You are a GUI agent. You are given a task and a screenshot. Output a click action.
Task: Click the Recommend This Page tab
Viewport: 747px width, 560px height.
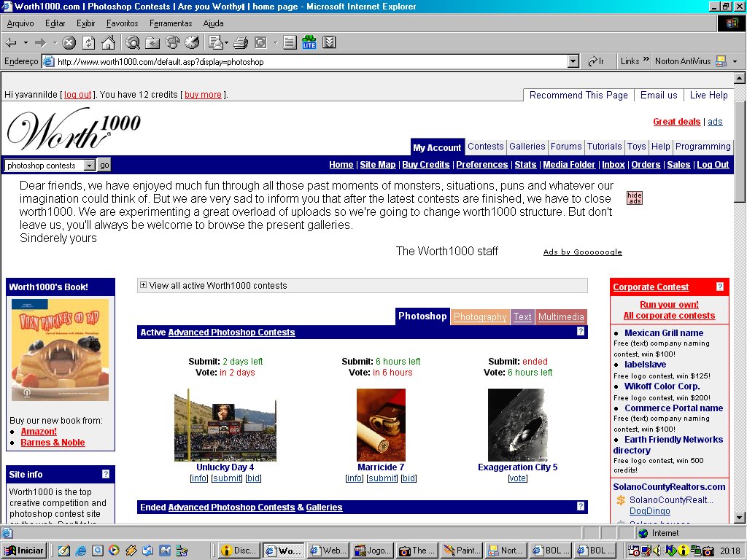[578, 96]
